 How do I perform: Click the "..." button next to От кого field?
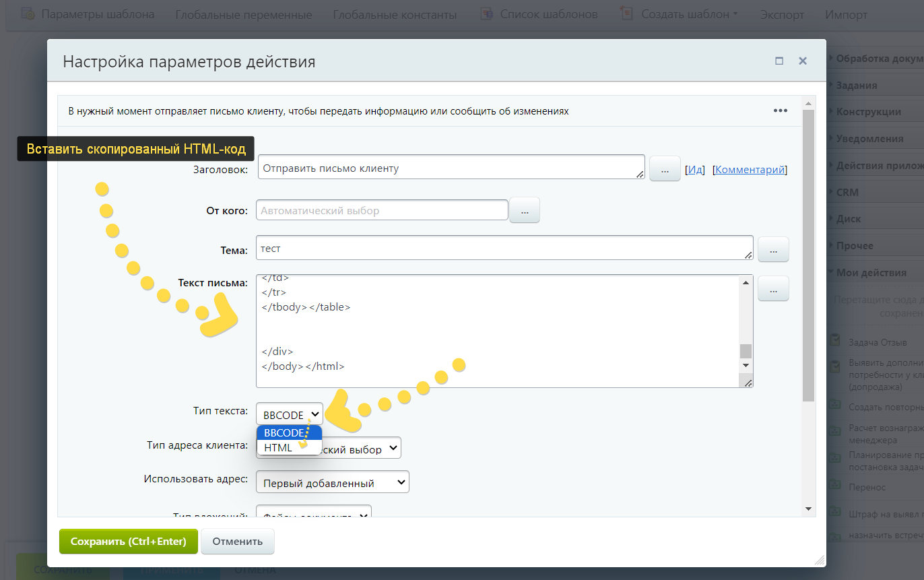click(525, 211)
